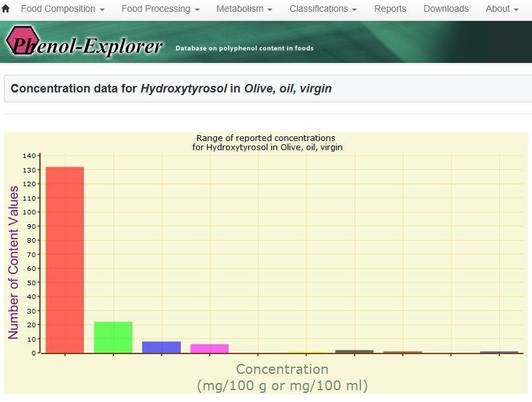Expand the Food Processing dropdown
Screen dimensions: 532x402
point(161,9)
